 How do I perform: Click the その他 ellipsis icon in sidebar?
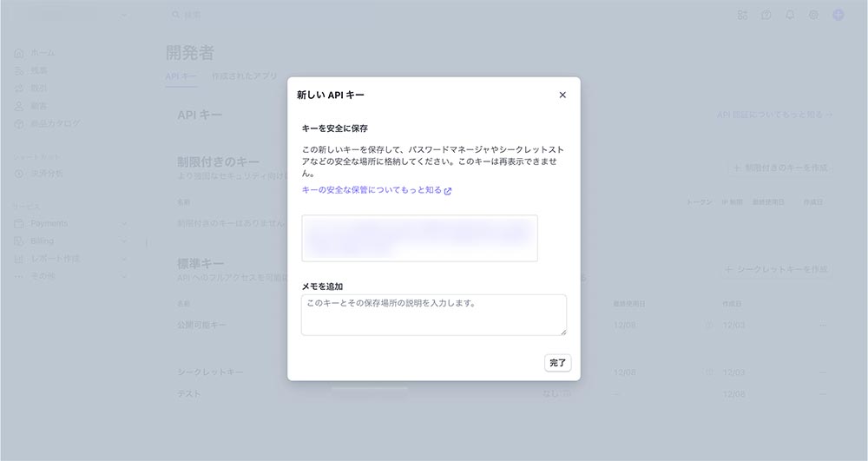coord(19,276)
